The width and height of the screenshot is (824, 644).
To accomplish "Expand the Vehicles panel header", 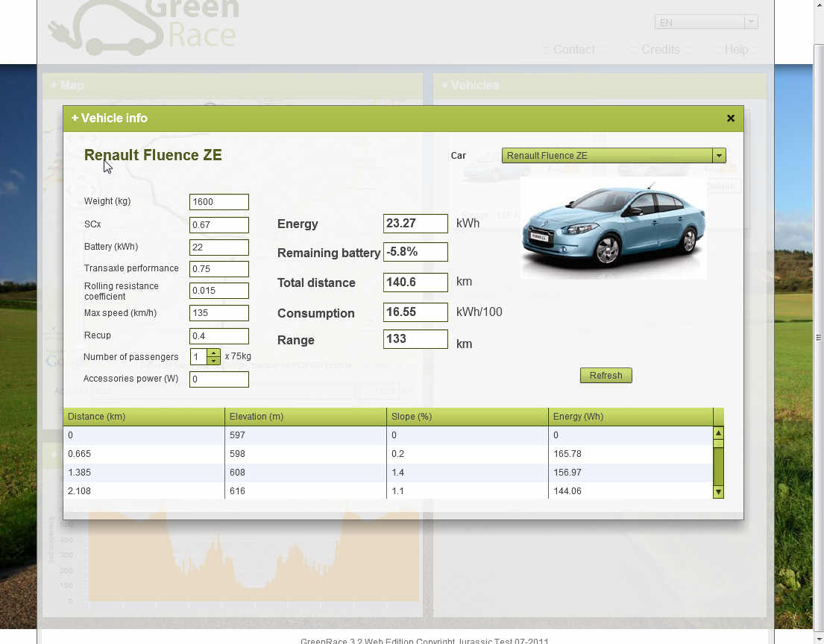I will coord(600,86).
